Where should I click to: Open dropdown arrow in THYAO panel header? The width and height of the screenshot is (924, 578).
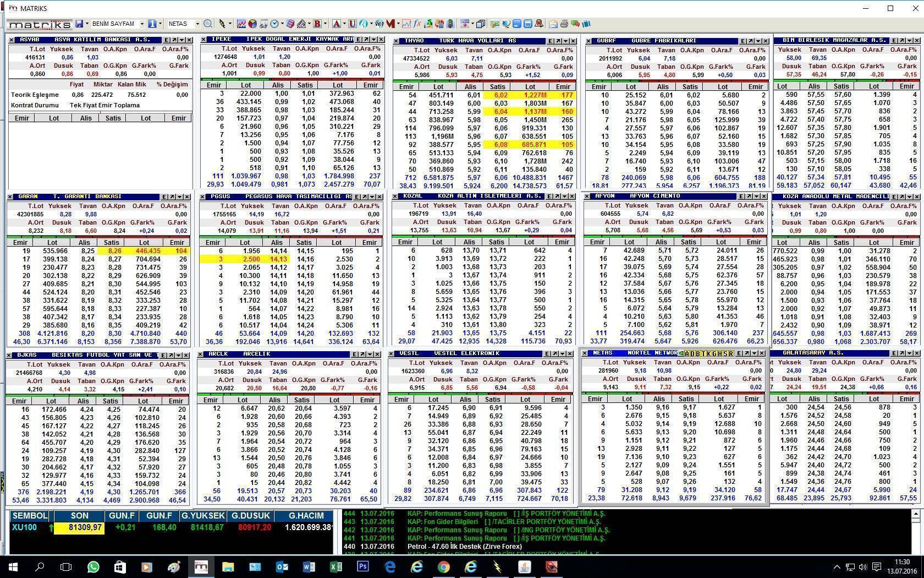click(x=566, y=41)
